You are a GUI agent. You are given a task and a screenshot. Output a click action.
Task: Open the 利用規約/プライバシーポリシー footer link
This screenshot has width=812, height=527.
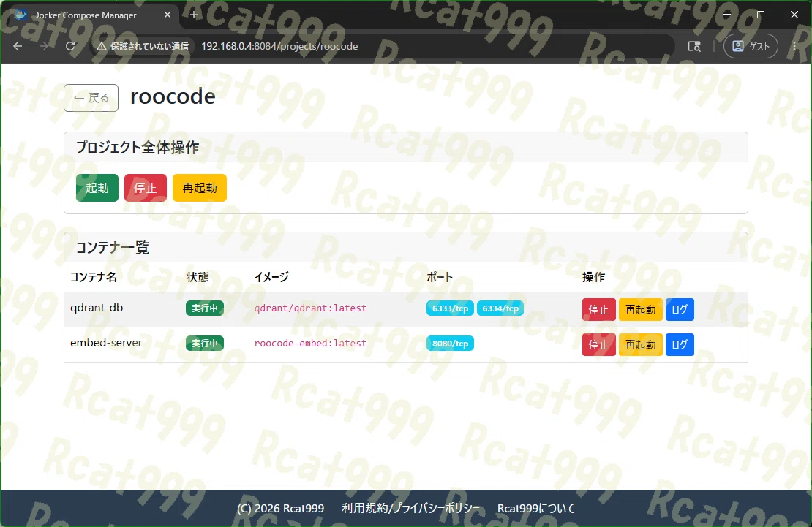pyautogui.click(x=410, y=509)
